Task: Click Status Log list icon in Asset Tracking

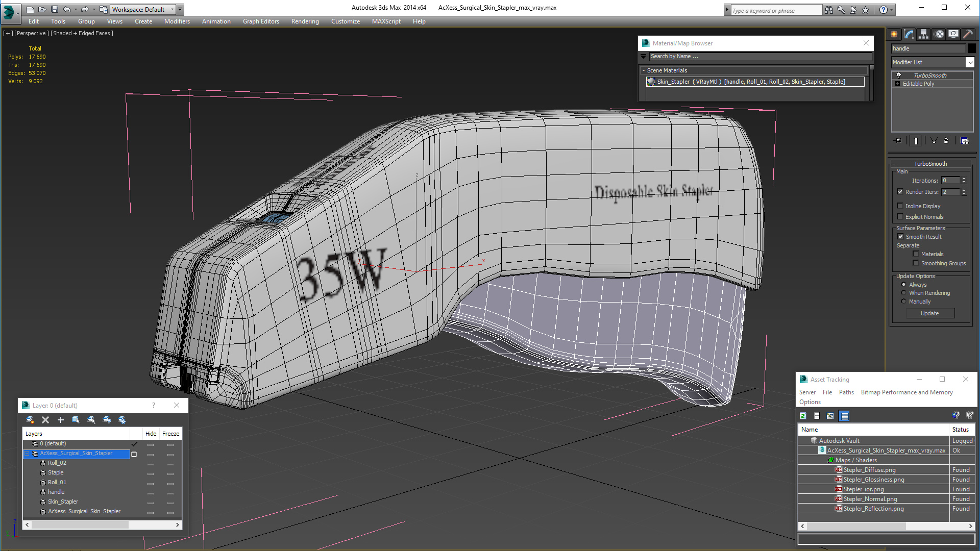Action: 817,416
